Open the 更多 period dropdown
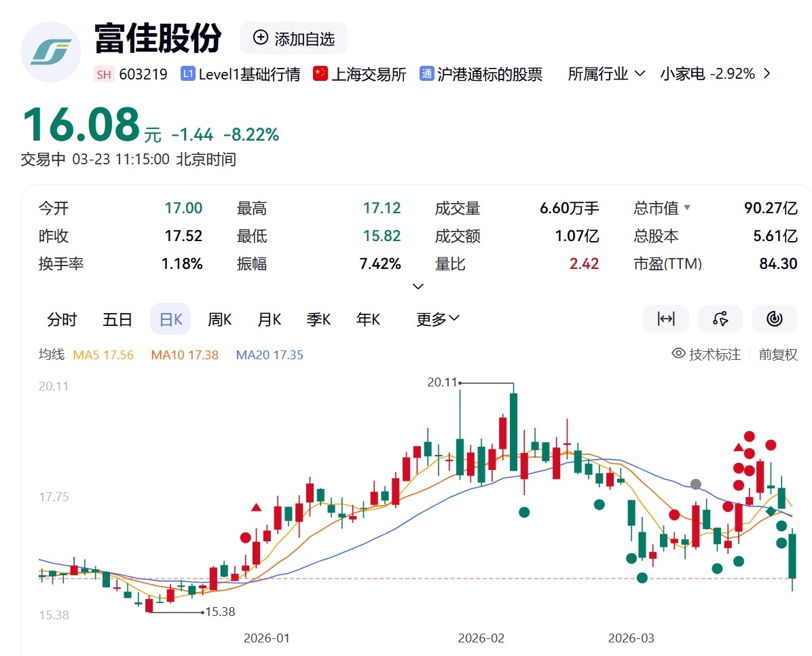Viewport: 812px width, 656px height. 438,319
